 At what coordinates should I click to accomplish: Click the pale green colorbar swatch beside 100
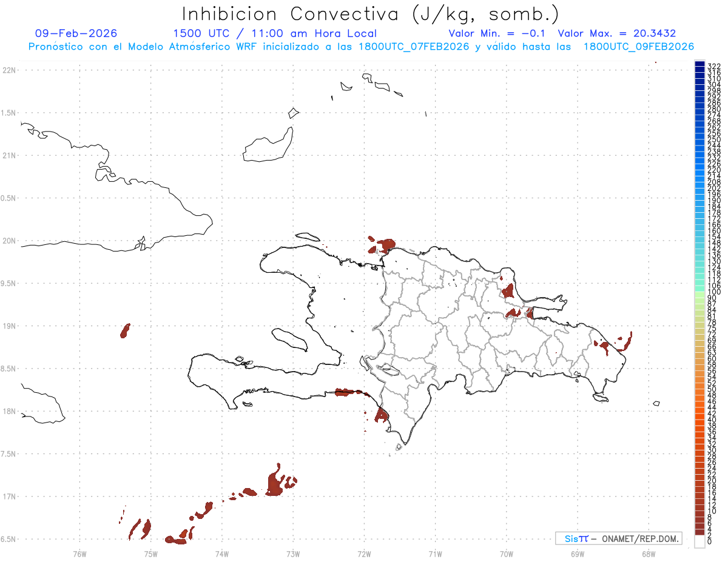(699, 295)
